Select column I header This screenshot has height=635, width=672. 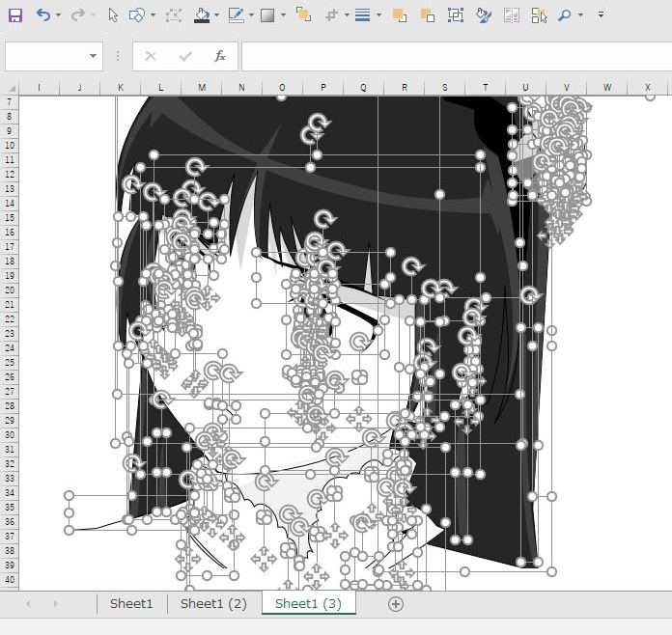[x=39, y=88]
